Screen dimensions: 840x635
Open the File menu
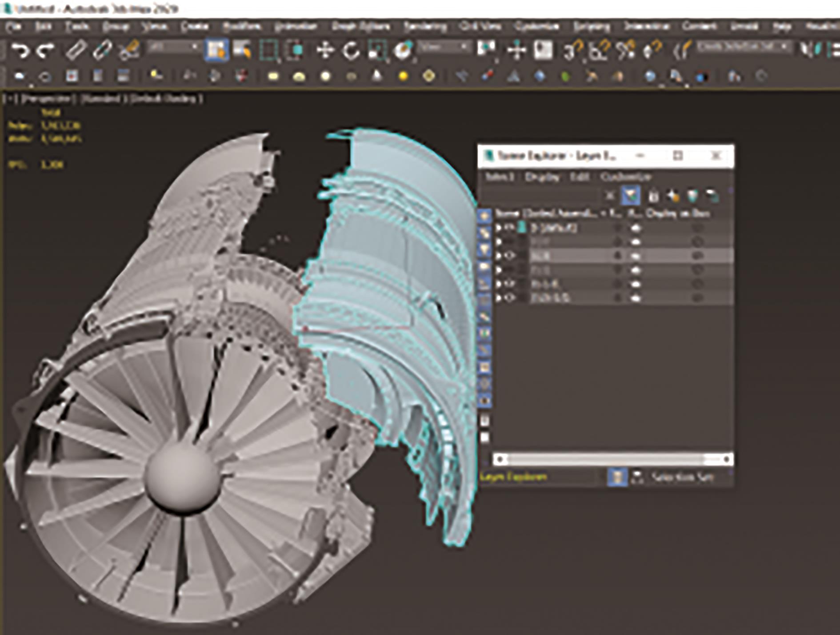click(14, 27)
